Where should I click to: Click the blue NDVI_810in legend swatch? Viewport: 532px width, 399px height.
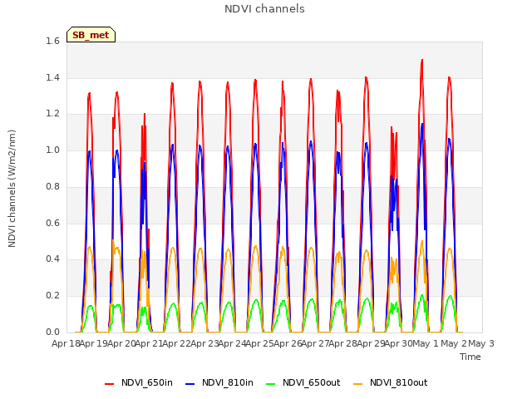[190, 383]
